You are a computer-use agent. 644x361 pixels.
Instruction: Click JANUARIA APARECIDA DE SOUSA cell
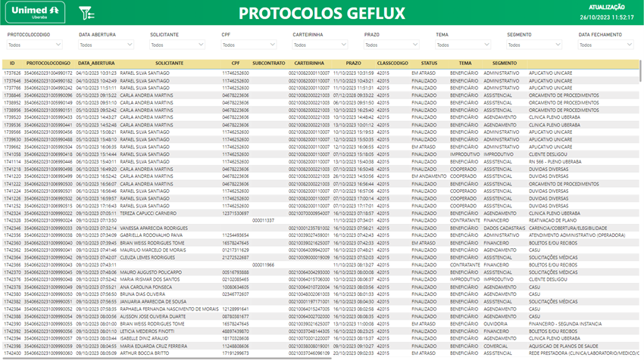[153, 301]
